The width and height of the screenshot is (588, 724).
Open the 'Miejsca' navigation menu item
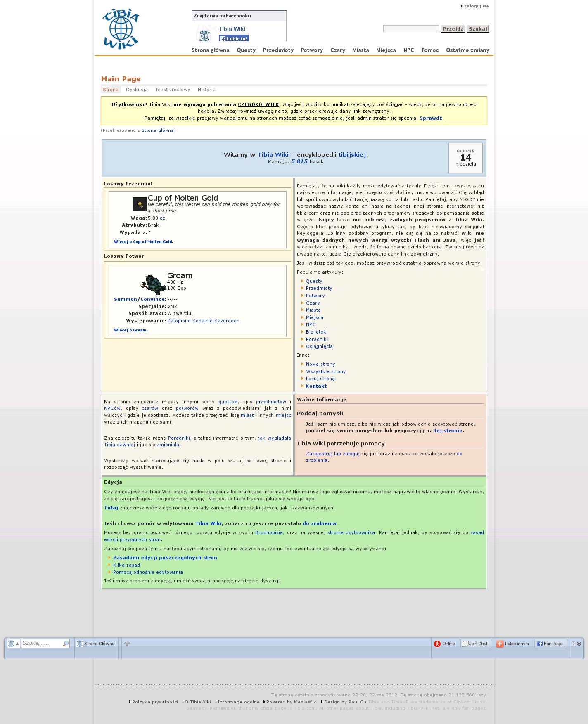[x=386, y=50]
